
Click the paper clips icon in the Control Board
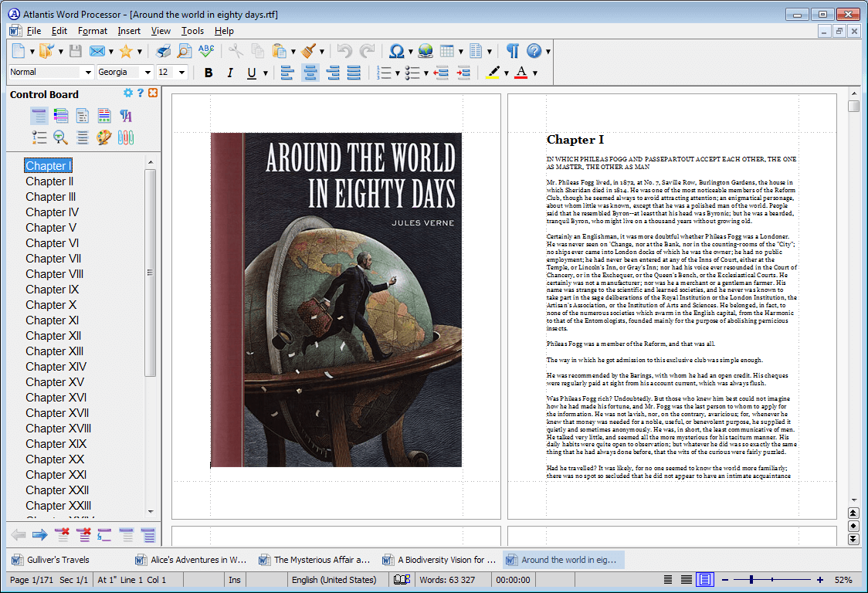(x=126, y=137)
